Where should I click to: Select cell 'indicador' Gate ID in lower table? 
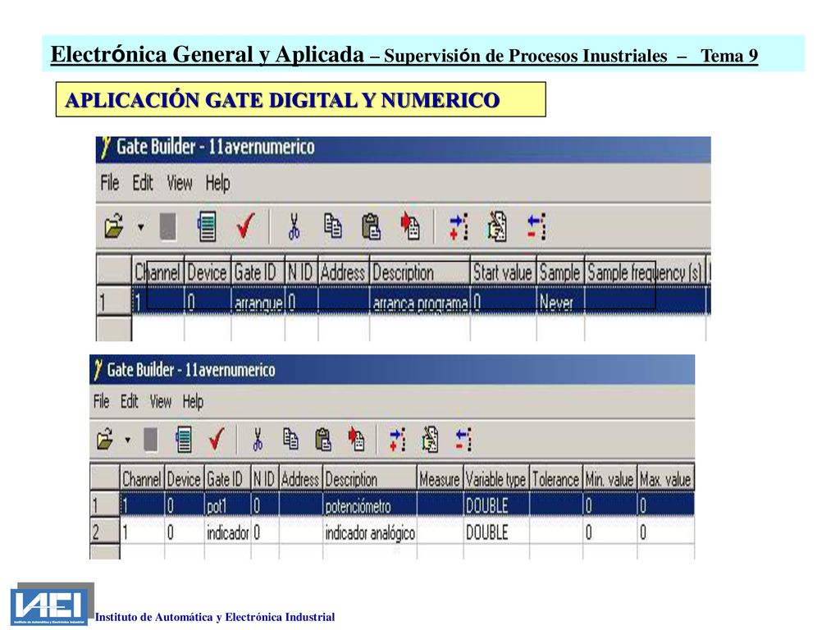click(x=227, y=532)
